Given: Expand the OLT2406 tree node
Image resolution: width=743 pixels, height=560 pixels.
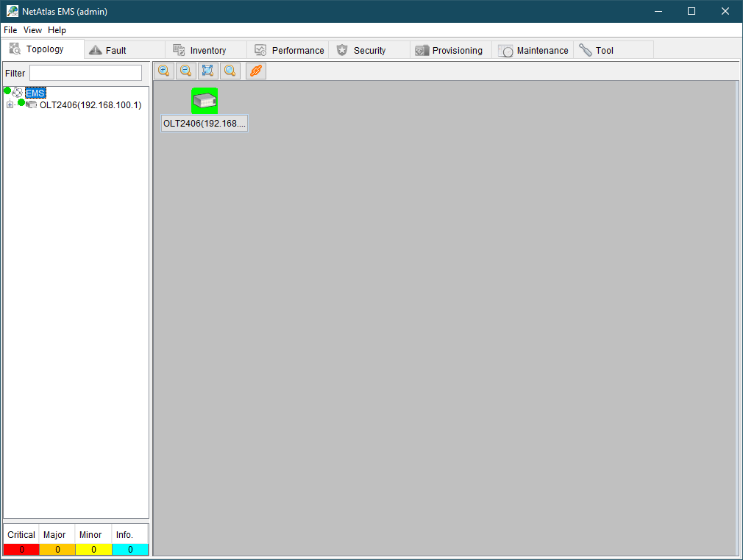Looking at the screenshot, I should (x=10, y=105).
